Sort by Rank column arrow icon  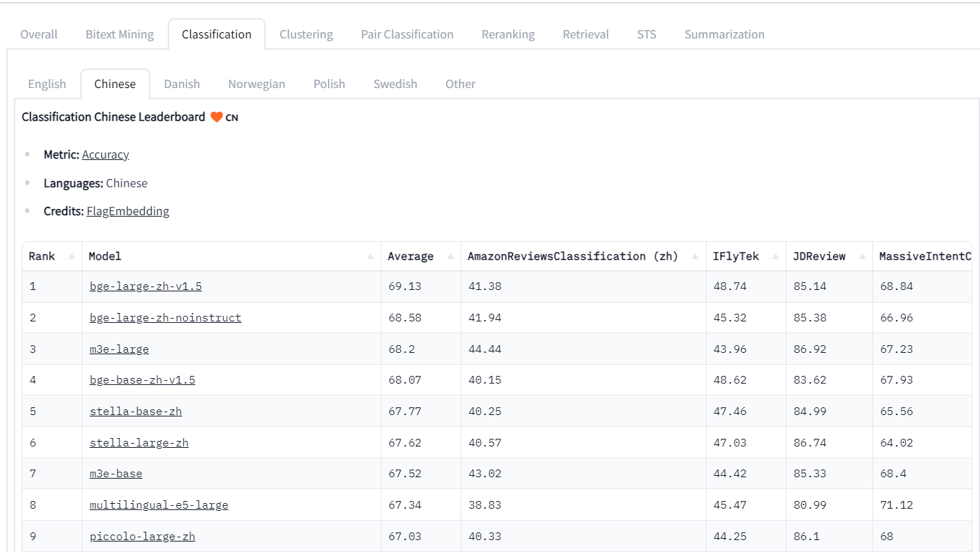pos(71,256)
